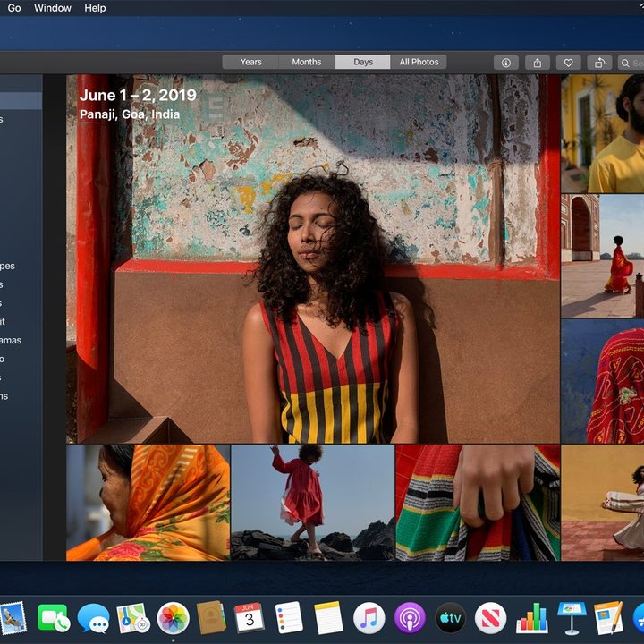
Task: Open the photo of man in yellow shirt
Action: pos(603,133)
